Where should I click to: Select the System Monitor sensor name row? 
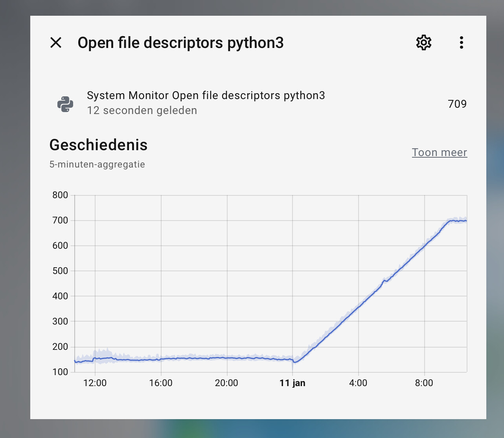pos(206,96)
